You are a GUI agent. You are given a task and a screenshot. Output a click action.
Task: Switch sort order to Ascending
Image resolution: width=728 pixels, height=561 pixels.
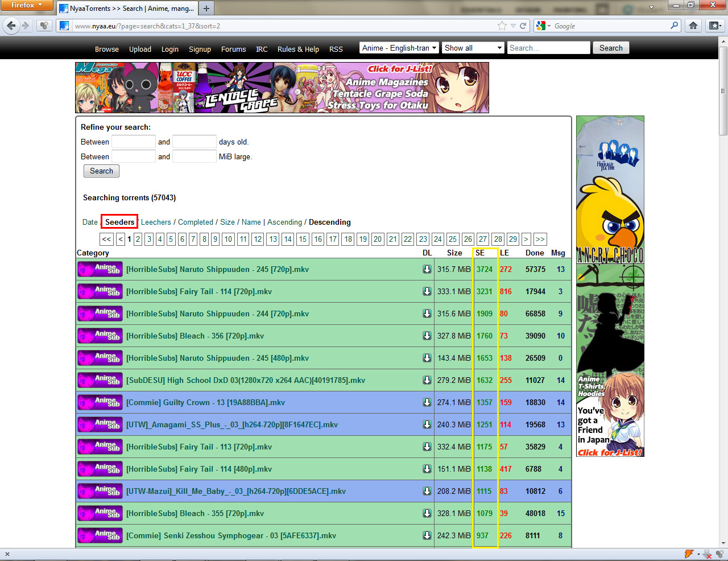284,222
